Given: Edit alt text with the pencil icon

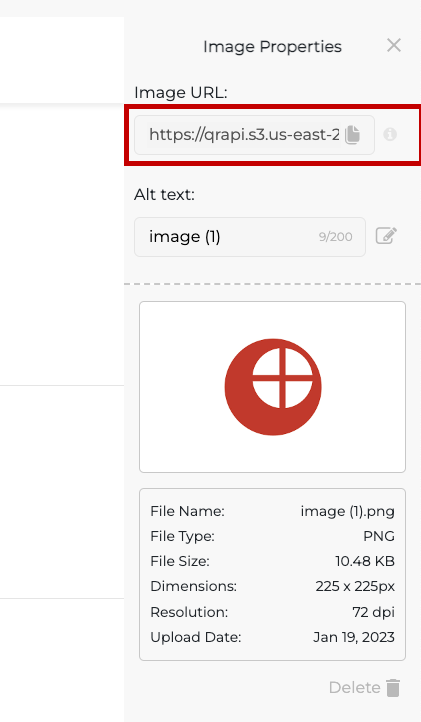Looking at the screenshot, I should coord(386,236).
